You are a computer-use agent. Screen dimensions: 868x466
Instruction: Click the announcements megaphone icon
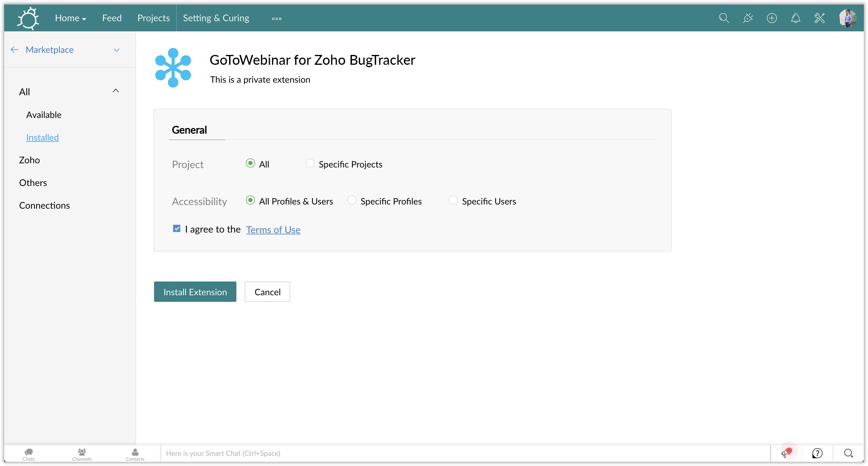coord(787,453)
